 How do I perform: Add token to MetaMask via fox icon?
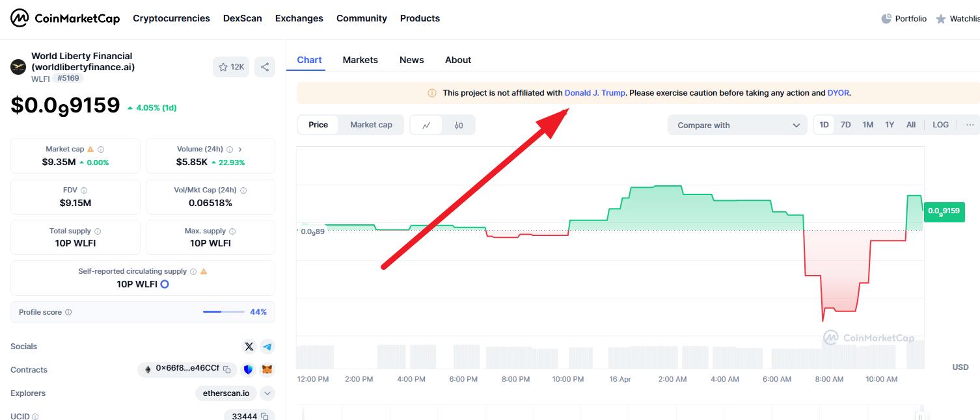pos(267,369)
